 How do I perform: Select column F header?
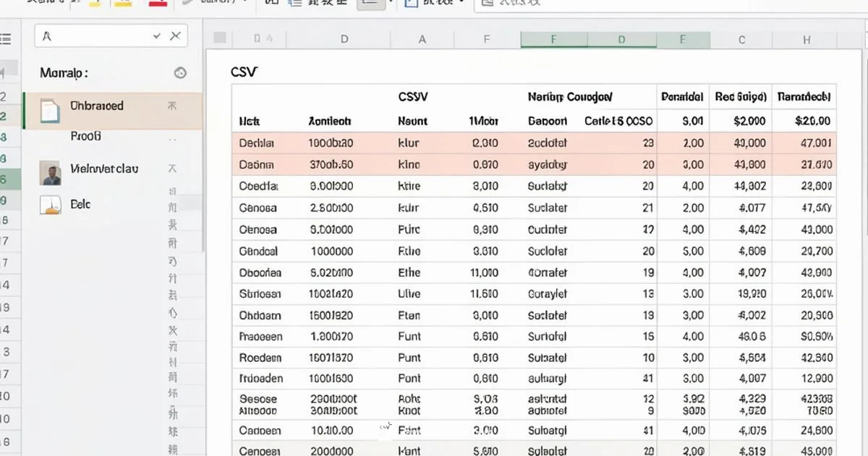tap(553, 40)
